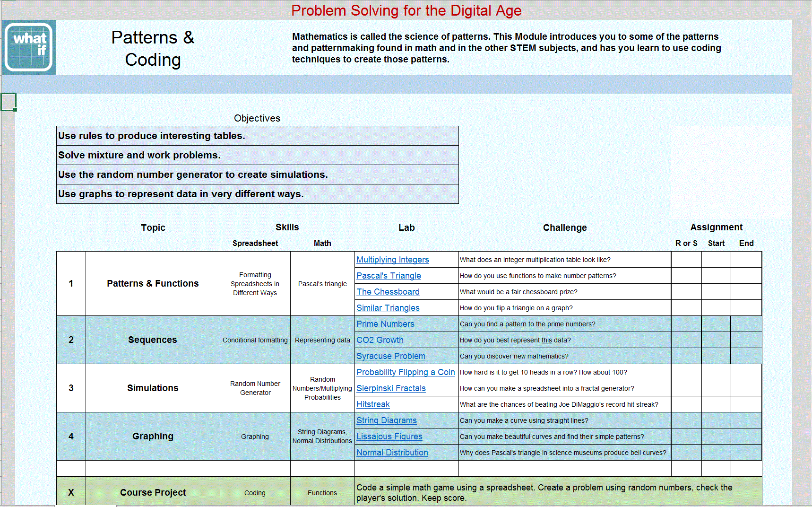Open the Multiplying Integers lab link
Screen dimensions: 812x507
tap(392, 260)
